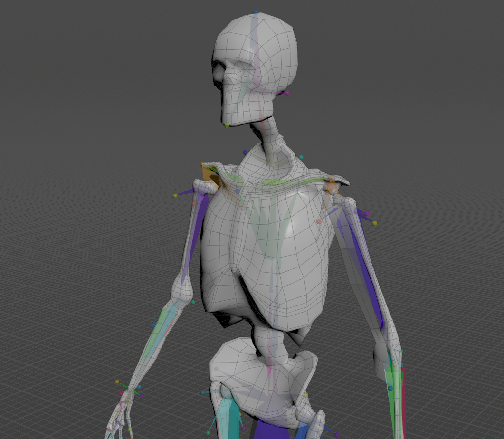Click the pink joint sphere near the right shoulder
The image size is (504, 439).
(x=319, y=220)
